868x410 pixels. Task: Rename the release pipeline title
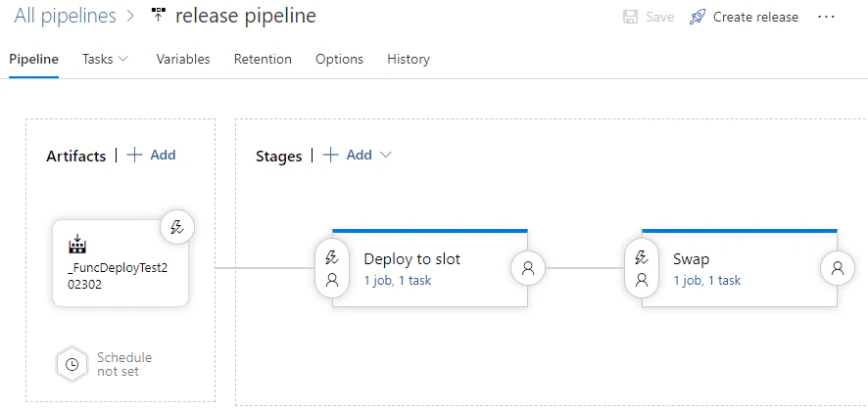click(x=246, y=16)
